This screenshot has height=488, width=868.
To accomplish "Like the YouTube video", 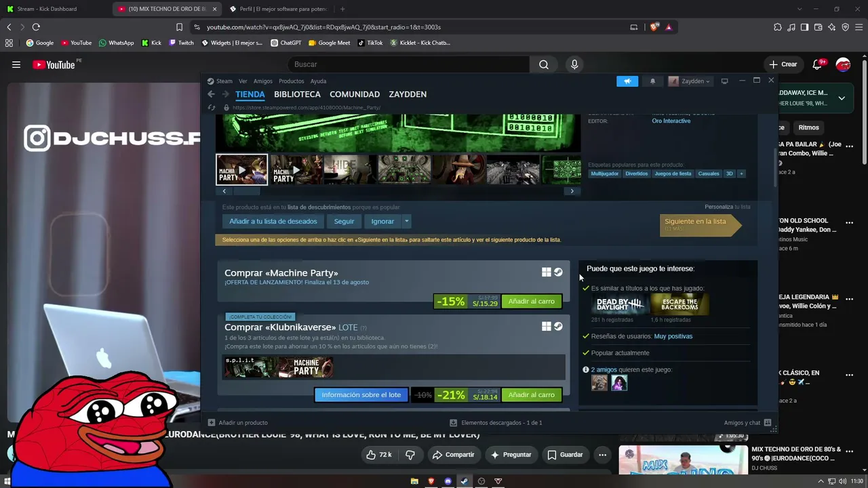I will [x=379, y=455].
